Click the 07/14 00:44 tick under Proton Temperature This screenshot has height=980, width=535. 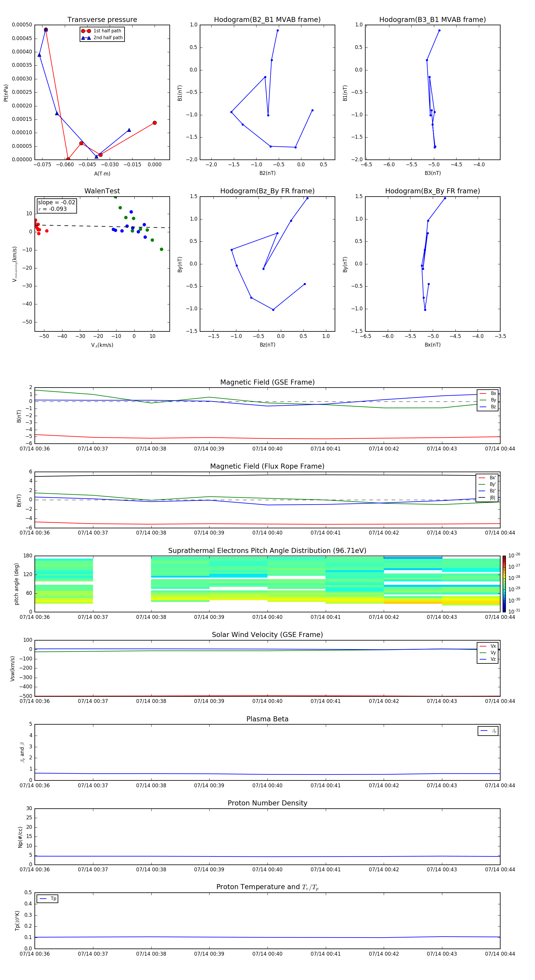(500, 954)
